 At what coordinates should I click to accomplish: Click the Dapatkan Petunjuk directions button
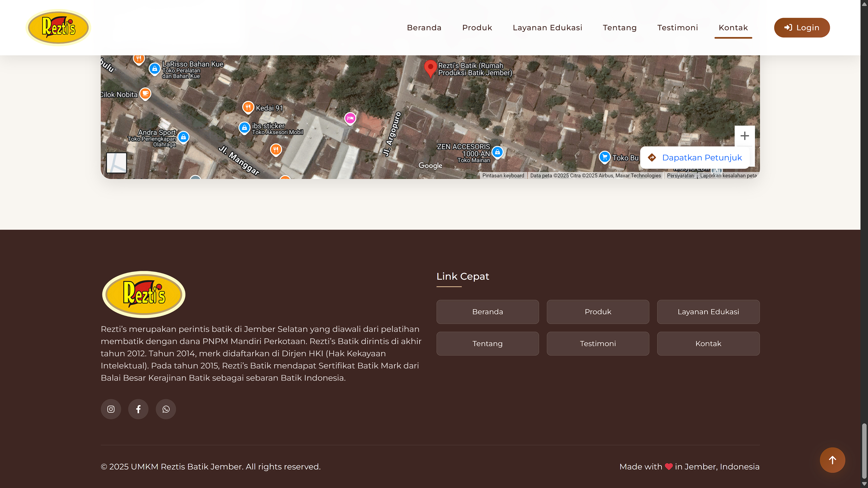click(x=695, y=158)
